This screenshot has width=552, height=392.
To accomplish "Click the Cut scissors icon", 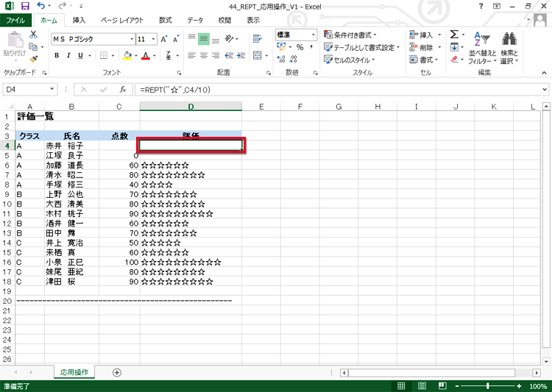I will pyautogui.click(x=33, y=35).
